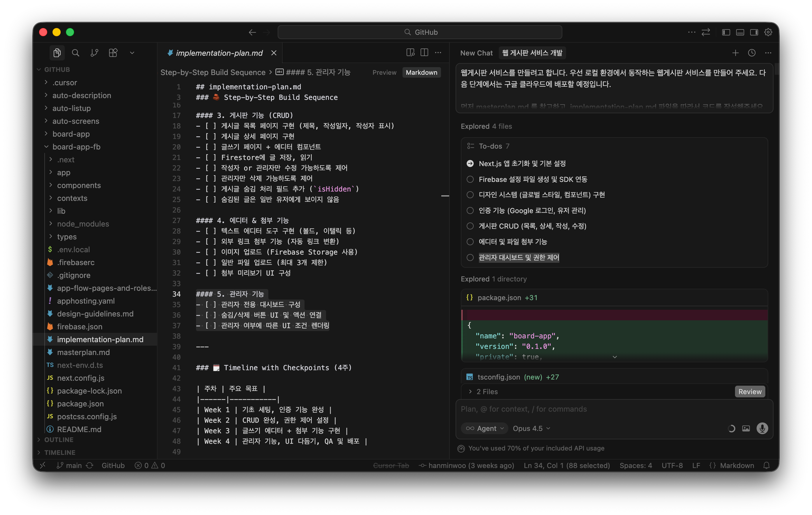Start a new chat with plus icon
Viewport: 812px width, 515px height.
point(736,53)
